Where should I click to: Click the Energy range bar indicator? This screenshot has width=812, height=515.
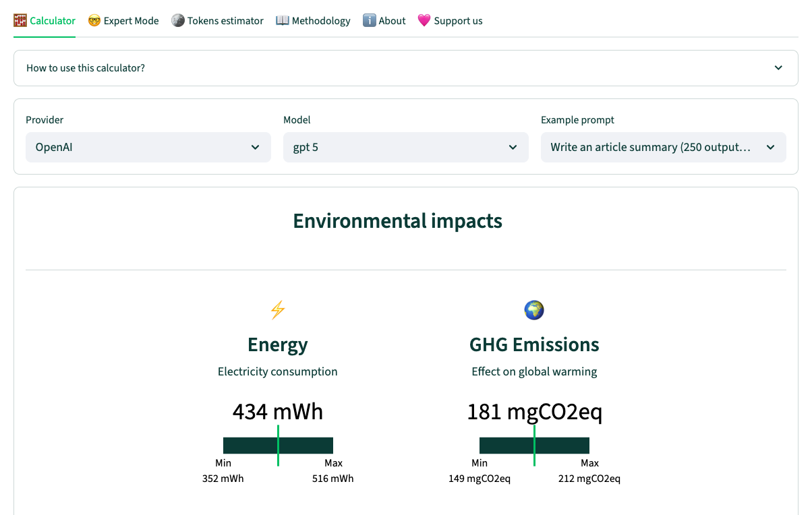pos(278,446)
